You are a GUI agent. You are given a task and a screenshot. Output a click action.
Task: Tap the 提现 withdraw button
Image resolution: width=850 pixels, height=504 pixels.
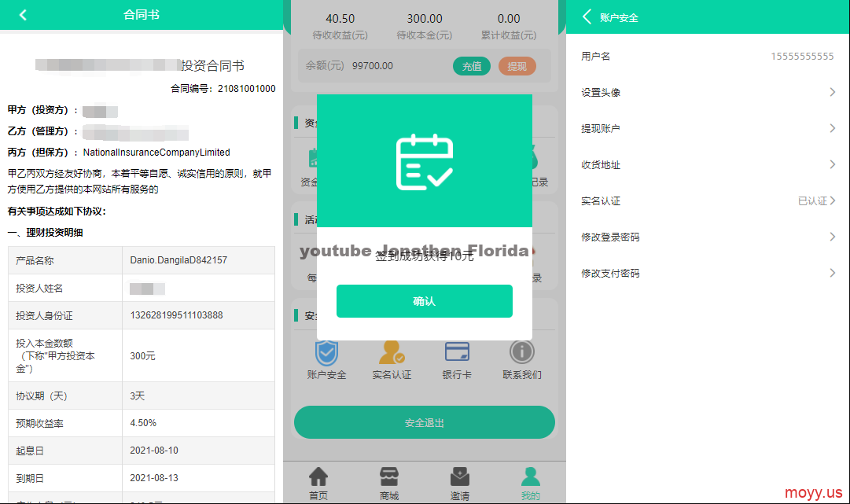[517, 66]
